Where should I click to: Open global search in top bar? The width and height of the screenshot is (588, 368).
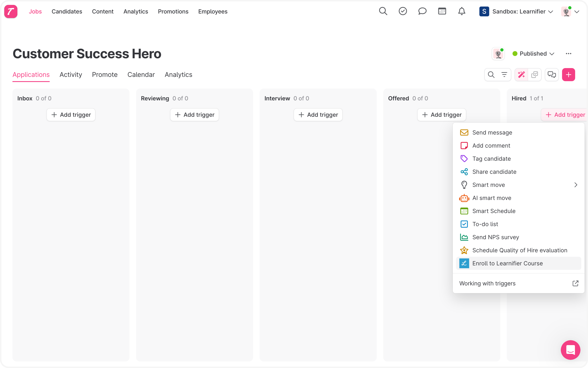tap(383, 11)
